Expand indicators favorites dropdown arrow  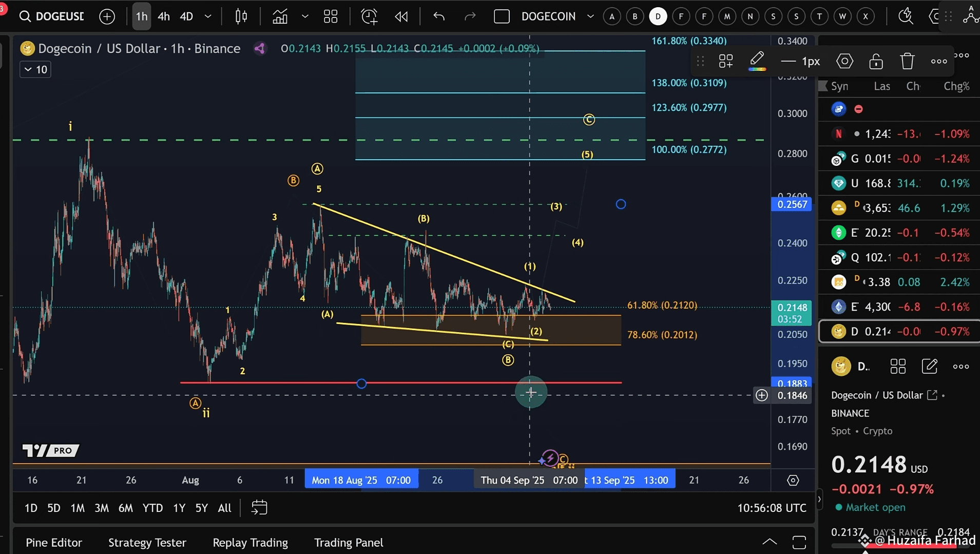[x=305, y=16]
